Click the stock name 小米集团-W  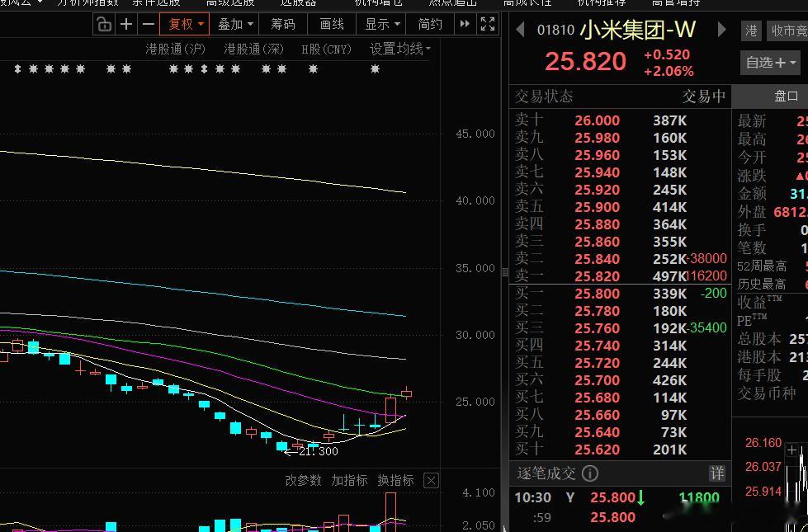coord(638,30)
